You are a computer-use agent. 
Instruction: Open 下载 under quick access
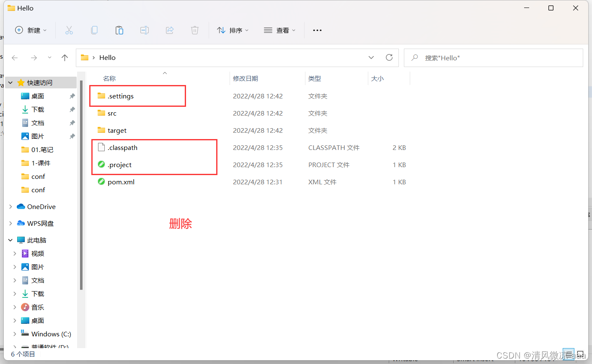tap(38, 109)
